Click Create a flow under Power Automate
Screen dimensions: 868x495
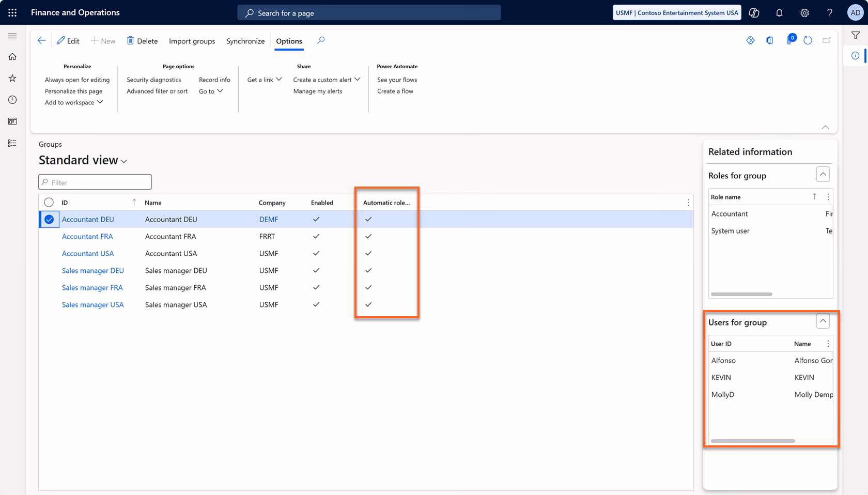pos(395,91)
